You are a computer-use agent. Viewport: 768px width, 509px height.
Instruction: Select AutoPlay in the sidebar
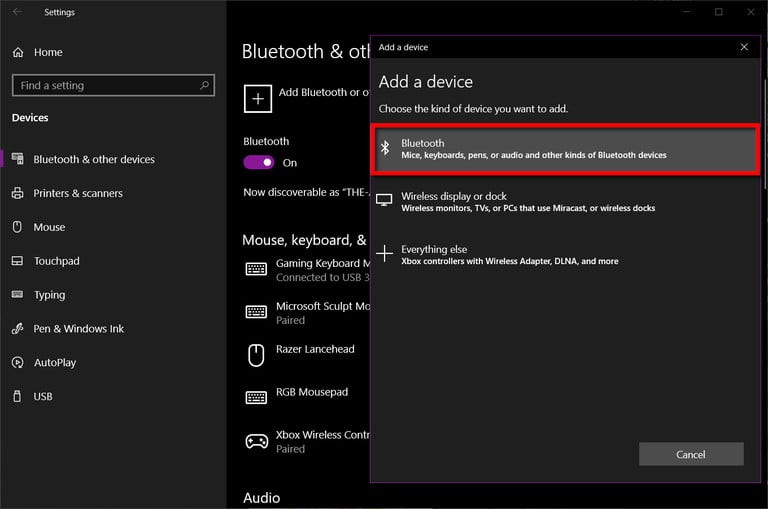pos(54,363)
